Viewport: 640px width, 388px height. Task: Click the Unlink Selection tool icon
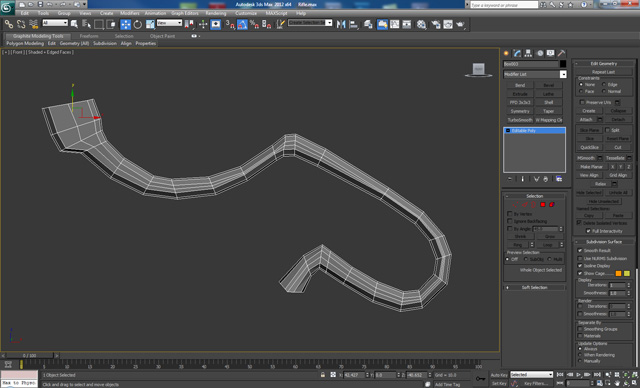pos(21,24)
